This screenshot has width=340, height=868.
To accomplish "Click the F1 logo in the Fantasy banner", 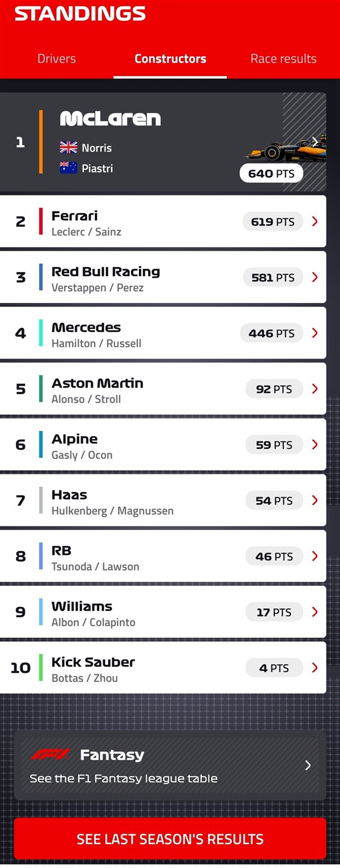I will pos(50,755).
